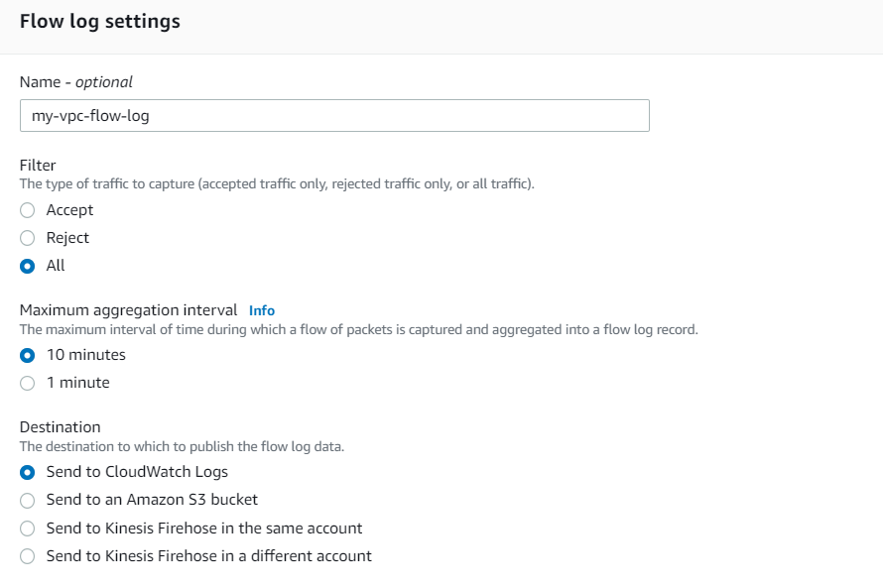Open the aggregation interval Info link
The height and width of the screenshot is (588, 883).
pyautogui.click(x=261, y=310)
